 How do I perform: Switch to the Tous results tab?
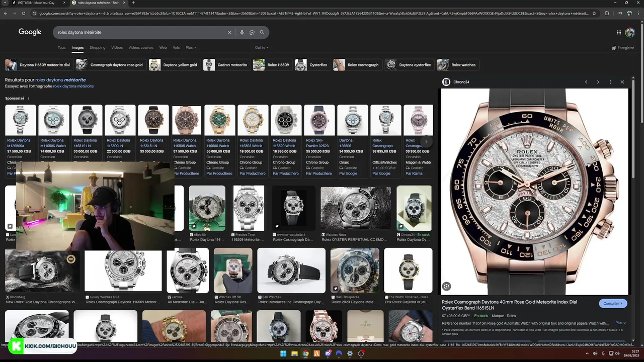coord(61,48)
